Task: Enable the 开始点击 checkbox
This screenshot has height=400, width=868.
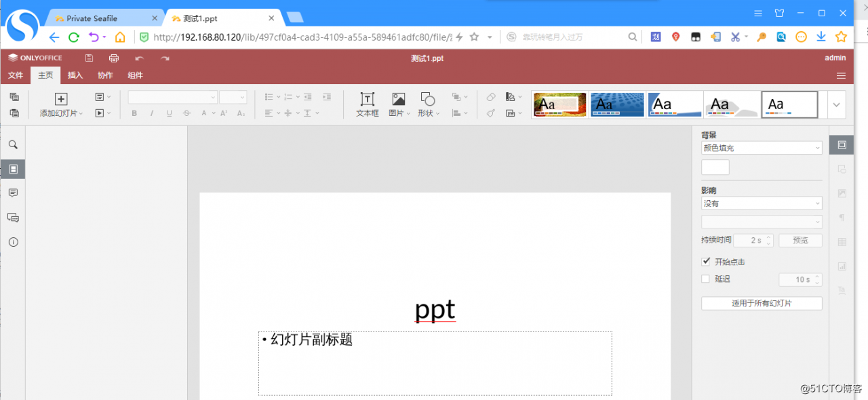Action: [706, 261]
